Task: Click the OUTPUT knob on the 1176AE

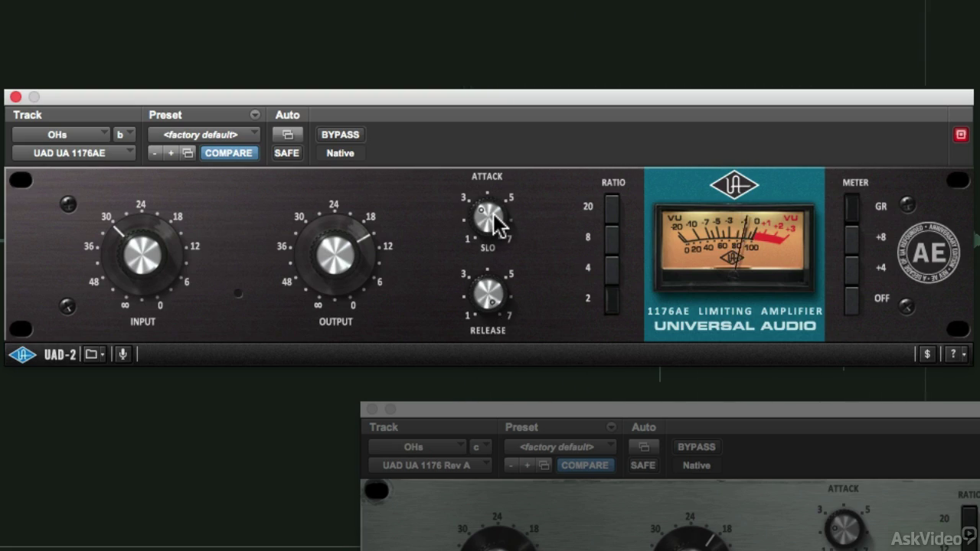Action: [335, 255]
